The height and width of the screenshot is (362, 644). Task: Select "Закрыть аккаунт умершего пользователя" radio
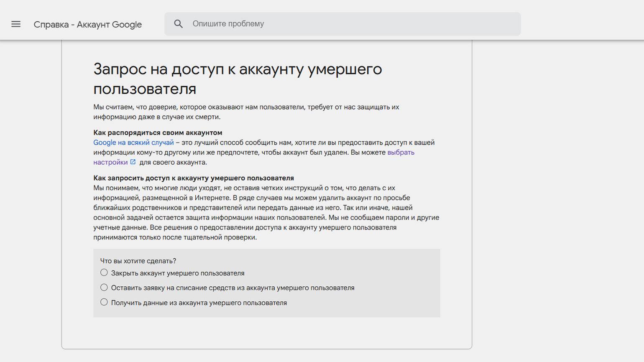click(104, 273)
